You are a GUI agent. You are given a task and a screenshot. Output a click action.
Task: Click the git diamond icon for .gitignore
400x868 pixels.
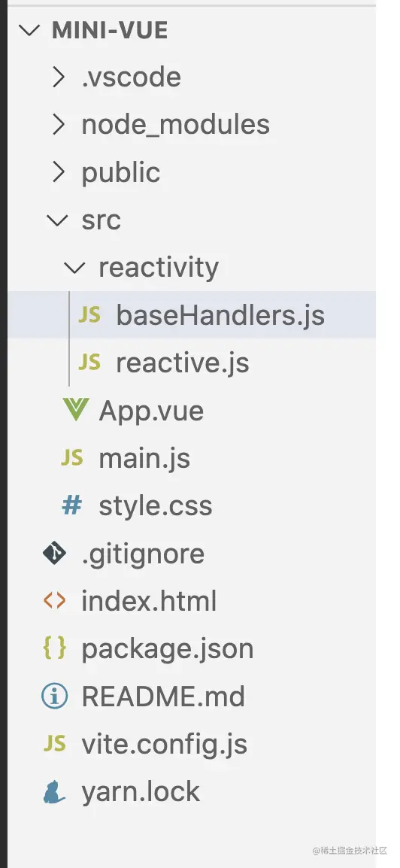(54, 553)
